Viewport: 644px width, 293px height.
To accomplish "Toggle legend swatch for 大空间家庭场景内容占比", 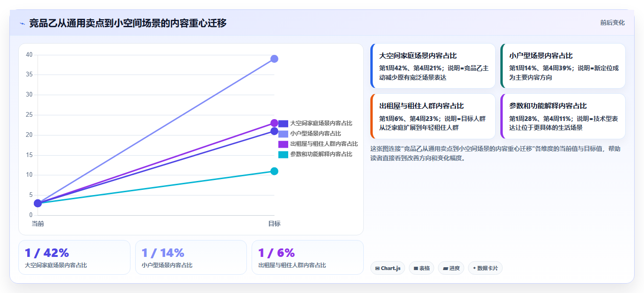I will coord(283,123).
